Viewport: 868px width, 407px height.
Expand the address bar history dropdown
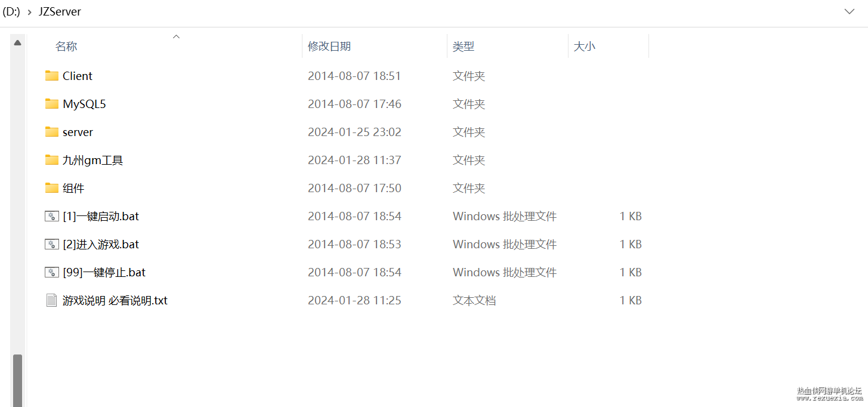click(x=850, y=12)
